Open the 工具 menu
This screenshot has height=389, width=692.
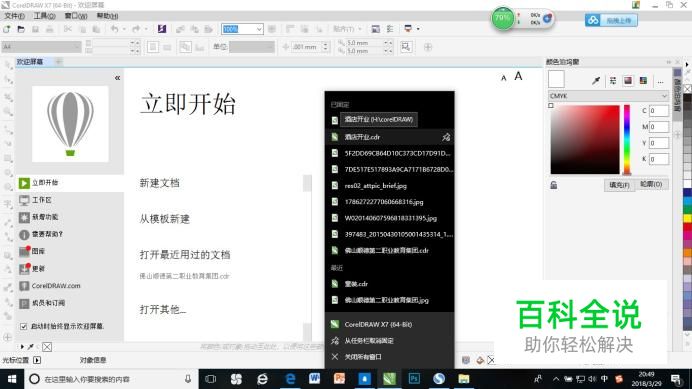(x=44, y=16)
